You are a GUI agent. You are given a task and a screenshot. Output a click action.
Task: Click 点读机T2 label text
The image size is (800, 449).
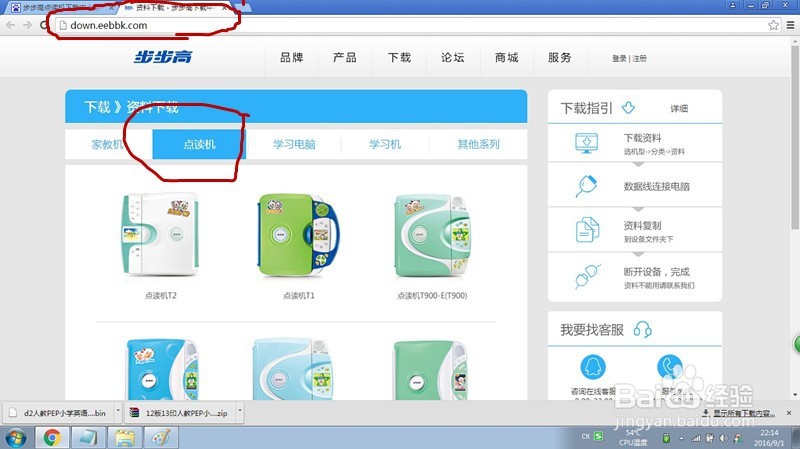click(161, 295)
